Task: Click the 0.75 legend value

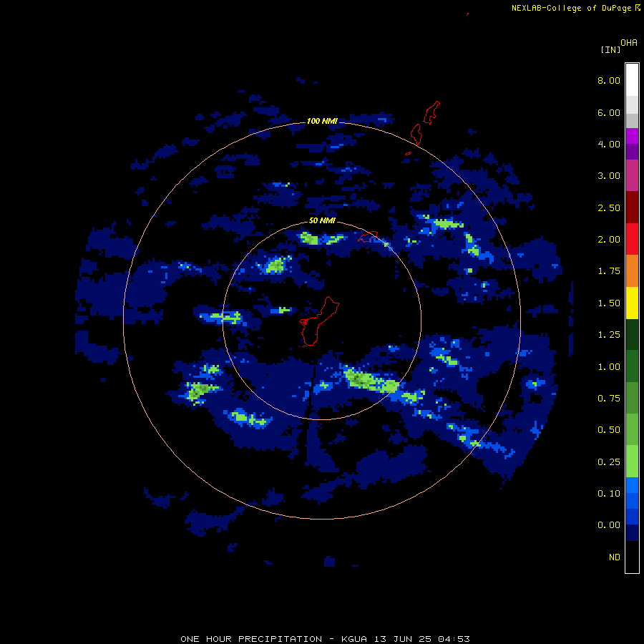Action: point(609,398)
